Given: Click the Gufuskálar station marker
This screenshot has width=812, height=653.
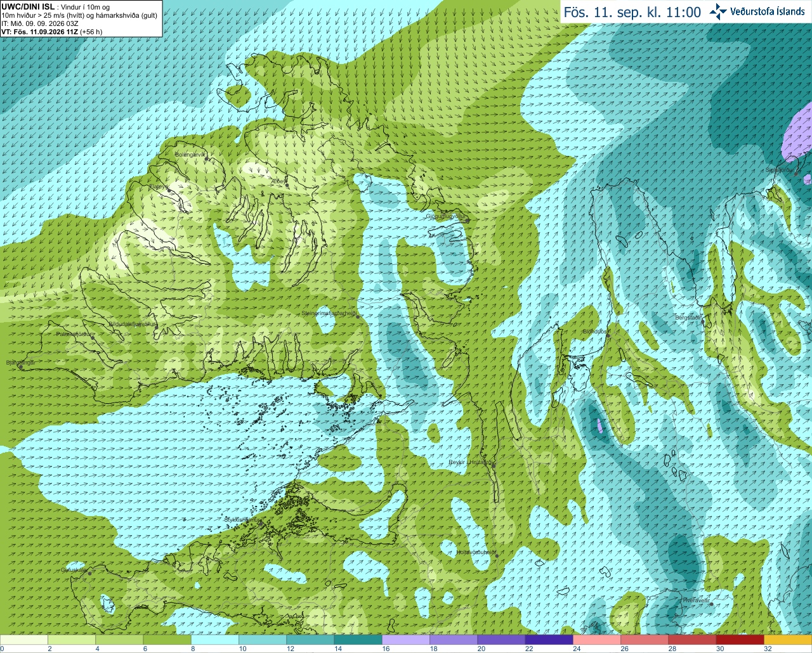Looking at the screenshot, I should coord(89,573).
